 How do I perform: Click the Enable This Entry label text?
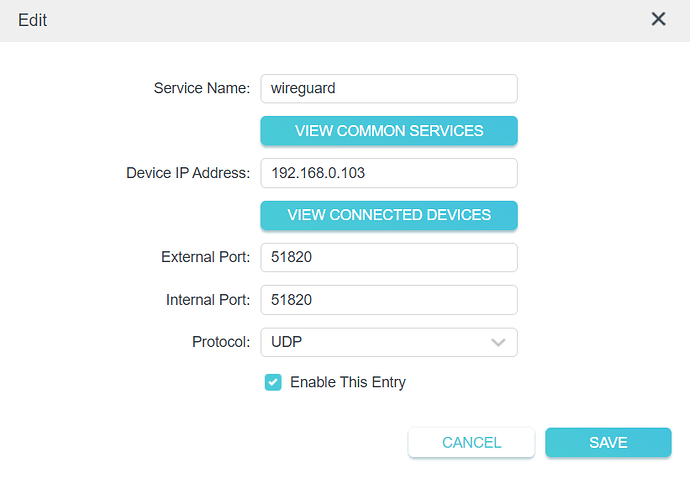coord(347,382)
